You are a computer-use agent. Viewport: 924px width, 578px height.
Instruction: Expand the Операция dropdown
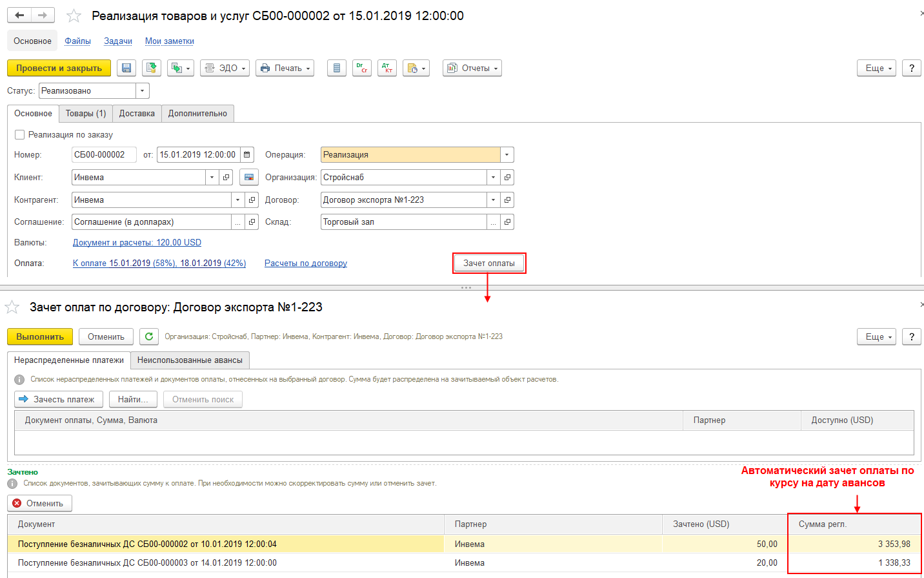[507, 154]
